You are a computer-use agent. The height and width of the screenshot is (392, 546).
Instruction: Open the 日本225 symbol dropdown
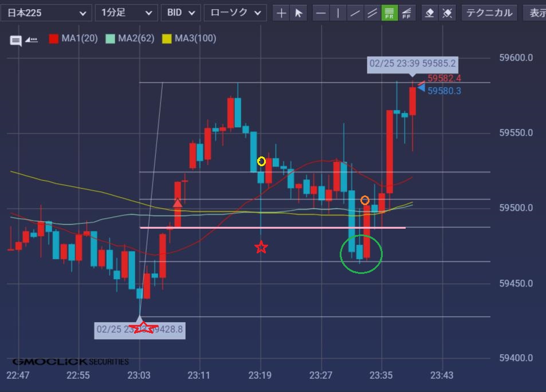tap(46, 13)
